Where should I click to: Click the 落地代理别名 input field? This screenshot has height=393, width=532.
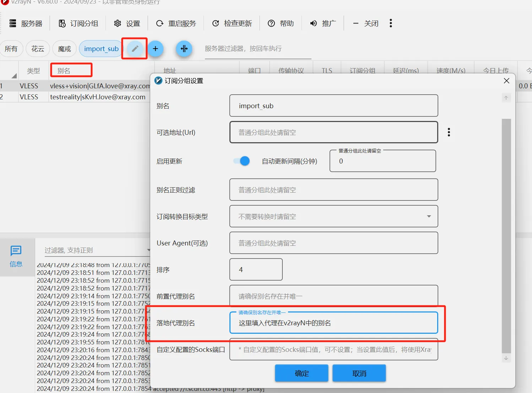[x=333, y=323]
